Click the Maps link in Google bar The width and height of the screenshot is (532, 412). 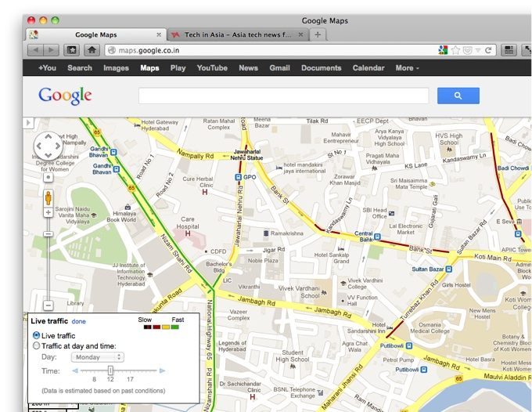149,68
